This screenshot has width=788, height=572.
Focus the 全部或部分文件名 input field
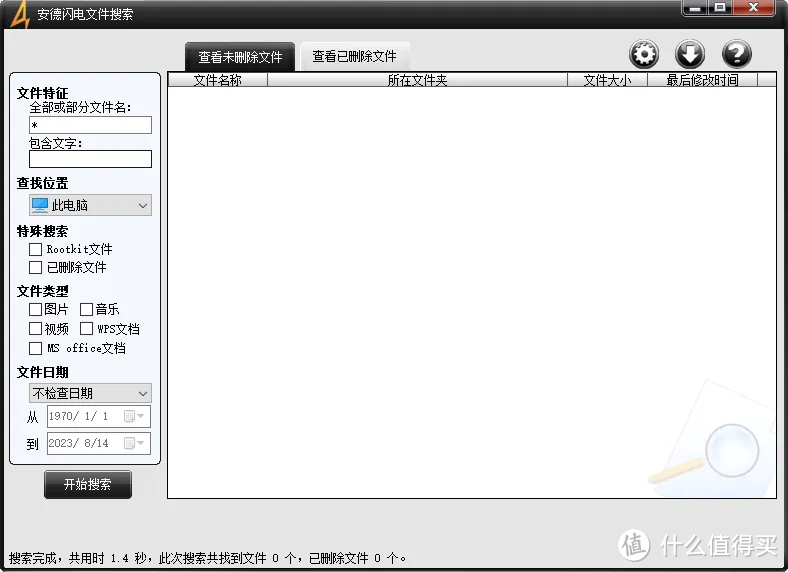pyautogui.click(x=90, y=125)
